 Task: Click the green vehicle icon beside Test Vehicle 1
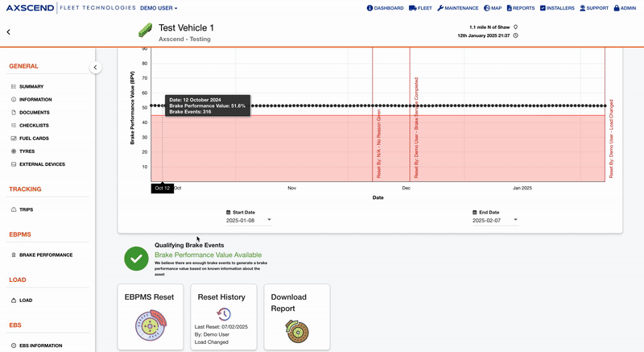145,31
